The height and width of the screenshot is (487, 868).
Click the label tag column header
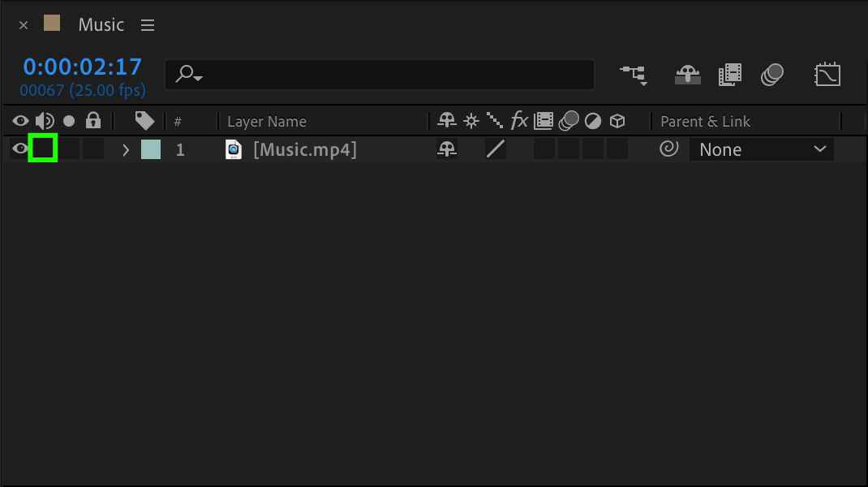144,121
